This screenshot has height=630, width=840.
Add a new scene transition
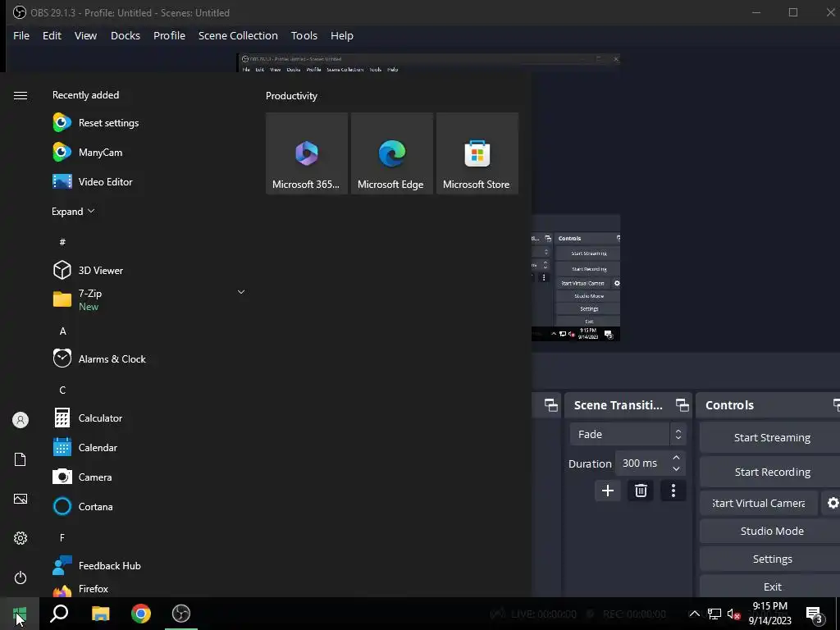(x=608, y=491)
